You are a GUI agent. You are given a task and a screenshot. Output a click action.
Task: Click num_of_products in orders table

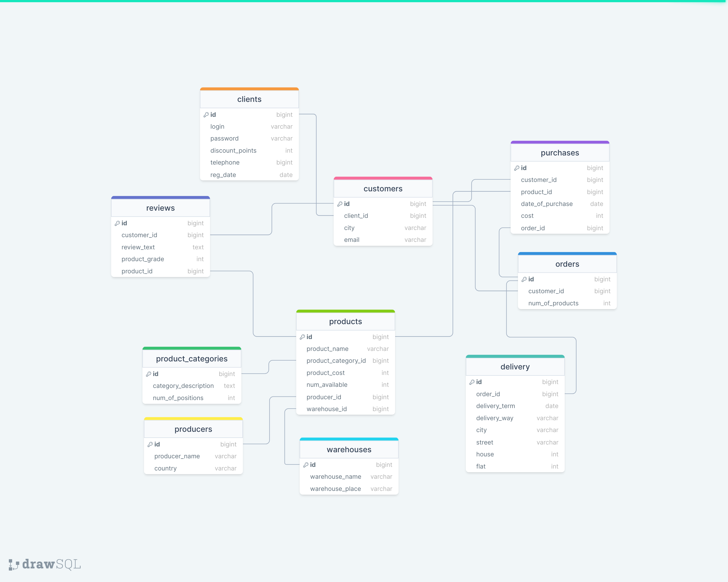point(567,303)
